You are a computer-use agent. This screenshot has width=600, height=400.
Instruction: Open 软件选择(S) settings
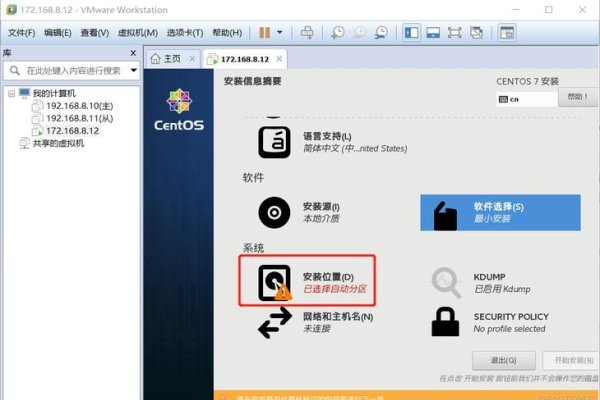coord(501,212)
